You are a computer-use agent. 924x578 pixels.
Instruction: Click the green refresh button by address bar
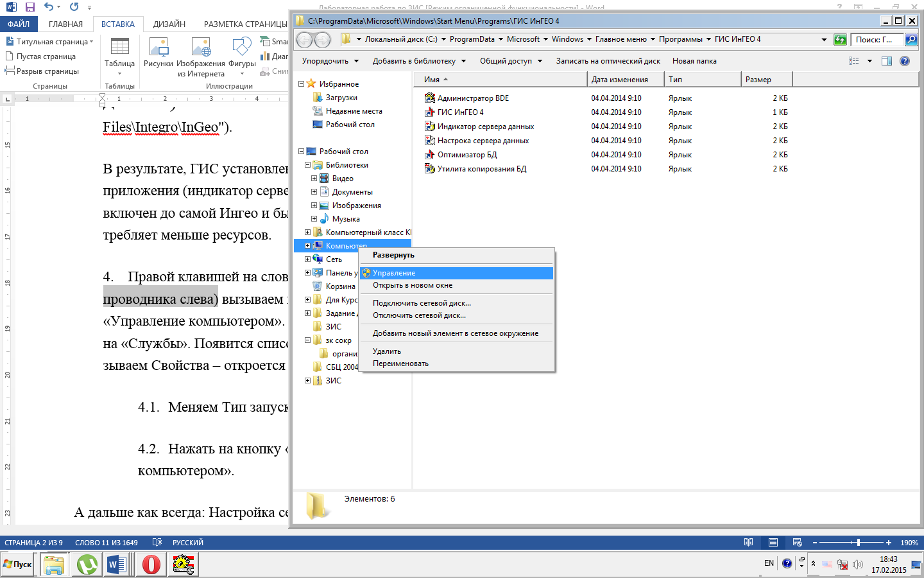(x=840, y=40)
